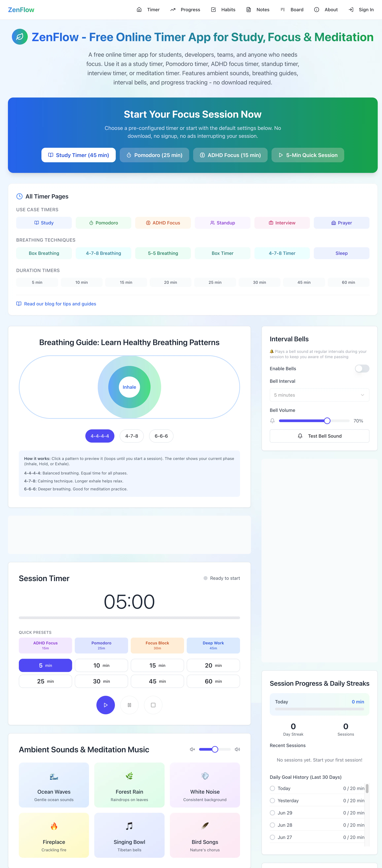The height and width of the screenshot is (868, 382).
Task: Click Sign In in the header
Action: [361, 10]
